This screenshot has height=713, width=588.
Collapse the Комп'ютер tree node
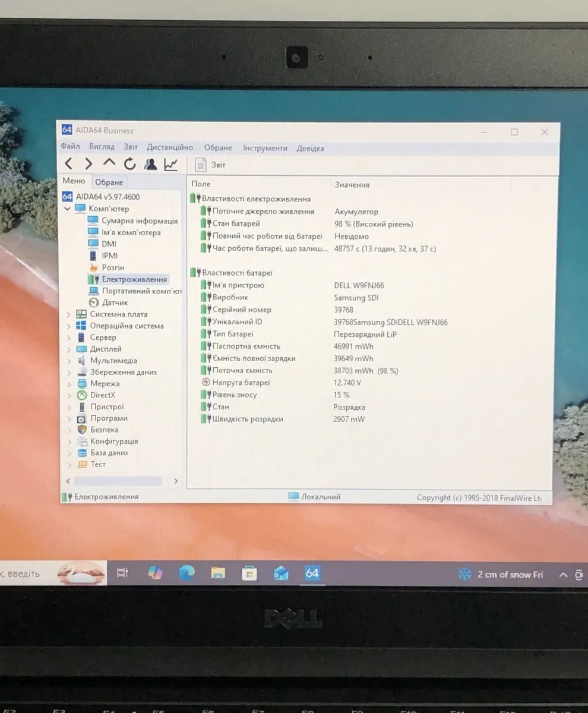(67, 209)
